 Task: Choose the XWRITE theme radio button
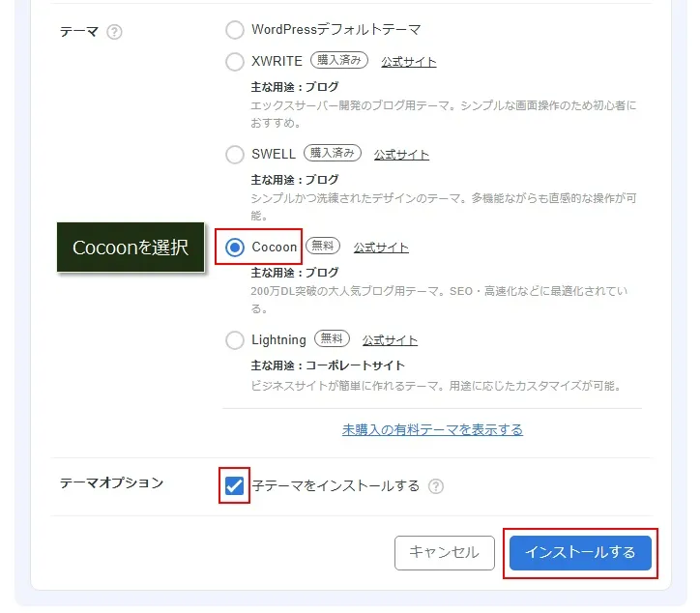235,62
